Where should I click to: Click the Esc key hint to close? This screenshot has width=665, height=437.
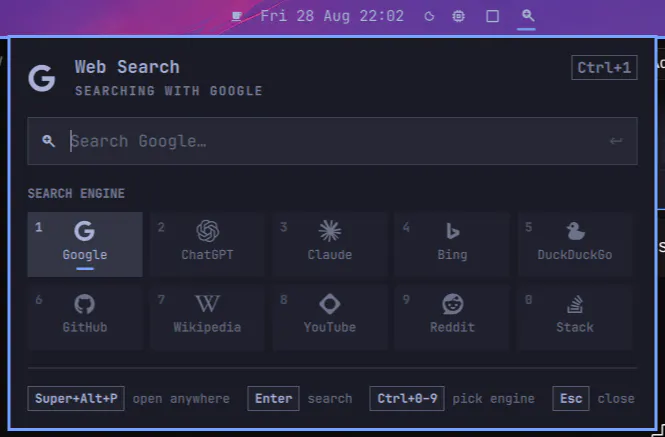coord(571,398)
